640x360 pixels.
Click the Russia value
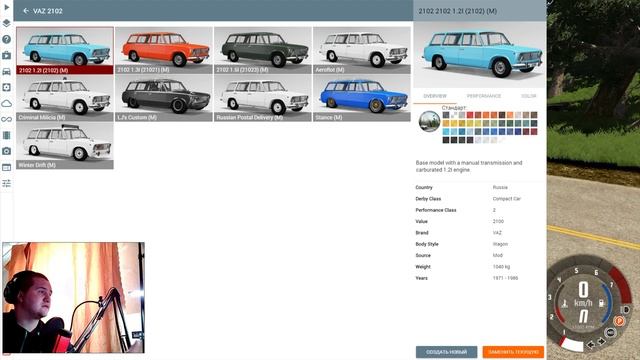(500, 187)
